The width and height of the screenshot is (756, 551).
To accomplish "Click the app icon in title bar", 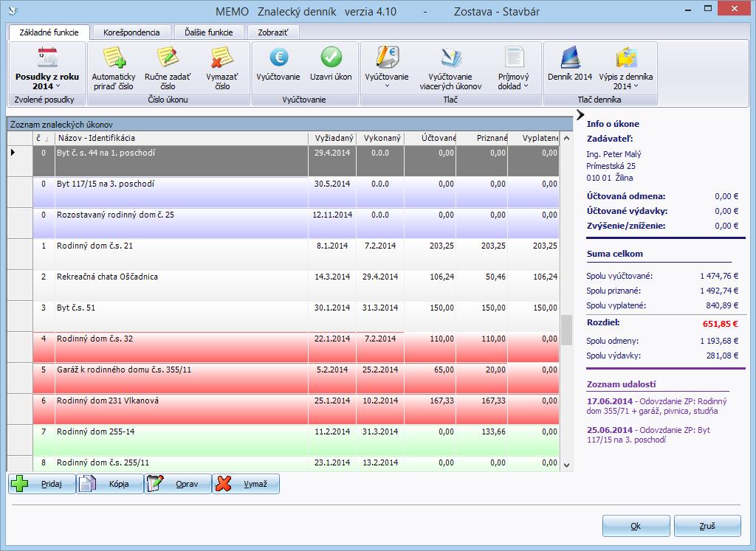I will (14, 11).
